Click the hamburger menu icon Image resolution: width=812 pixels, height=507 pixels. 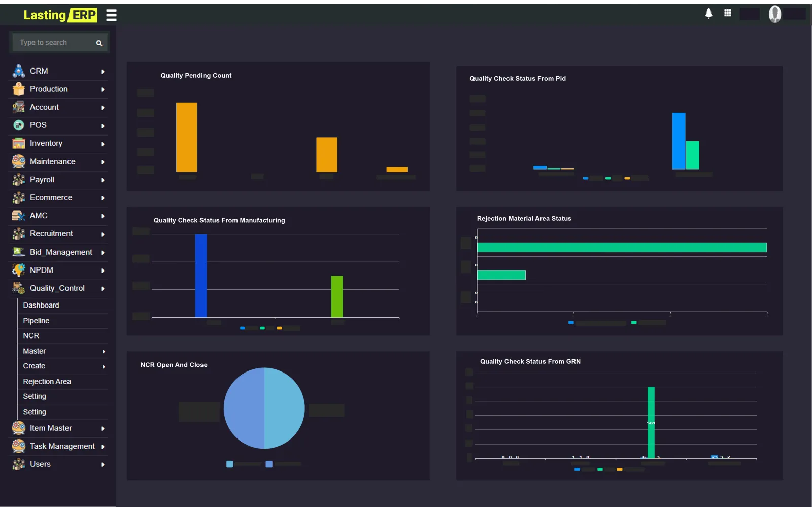[x=111, y=15]
